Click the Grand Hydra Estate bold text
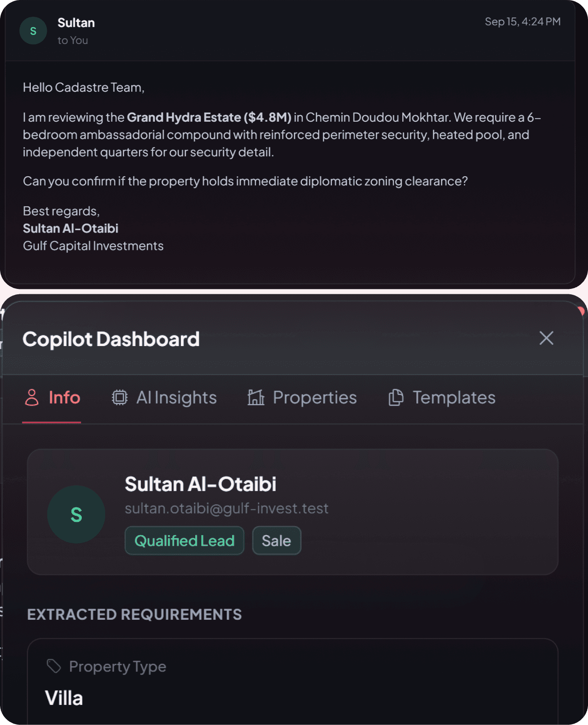The width and height of the screenshot is (588, 725). click(x=184, y=117)
